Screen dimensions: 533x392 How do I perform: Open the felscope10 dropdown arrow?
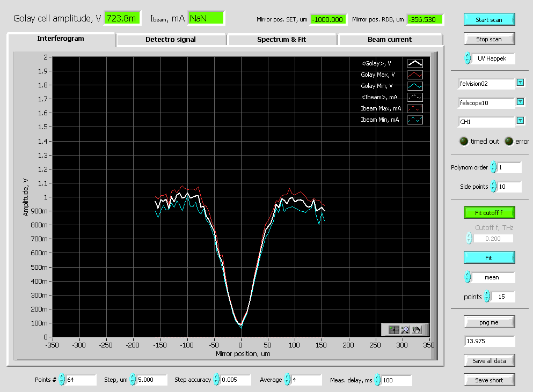[x=521, y=101]
